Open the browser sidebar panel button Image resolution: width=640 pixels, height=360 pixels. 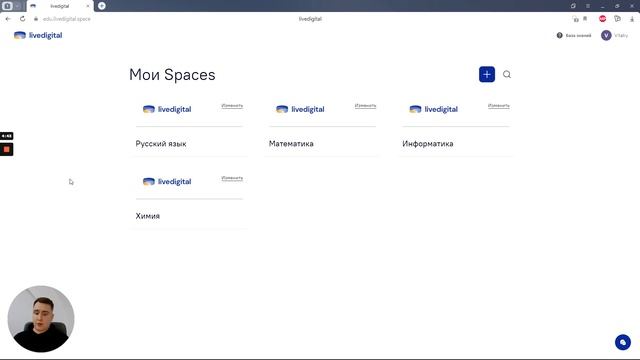[x=573, y=6]
